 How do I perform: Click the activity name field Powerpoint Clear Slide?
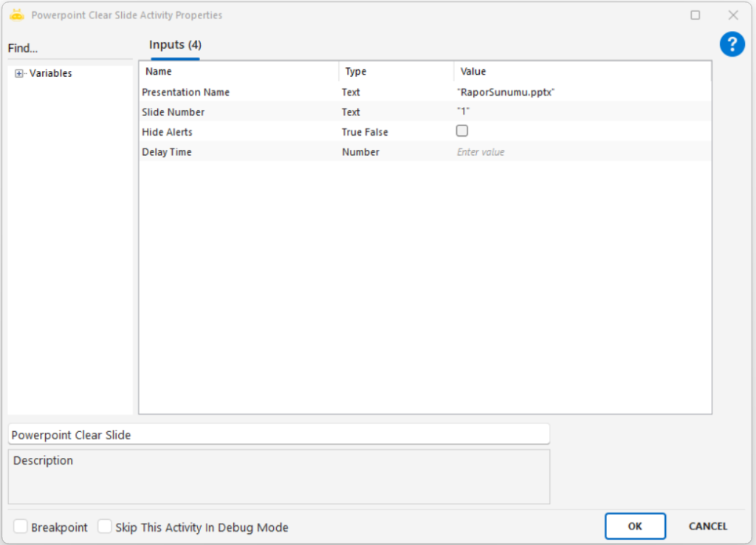click(278, 435)
